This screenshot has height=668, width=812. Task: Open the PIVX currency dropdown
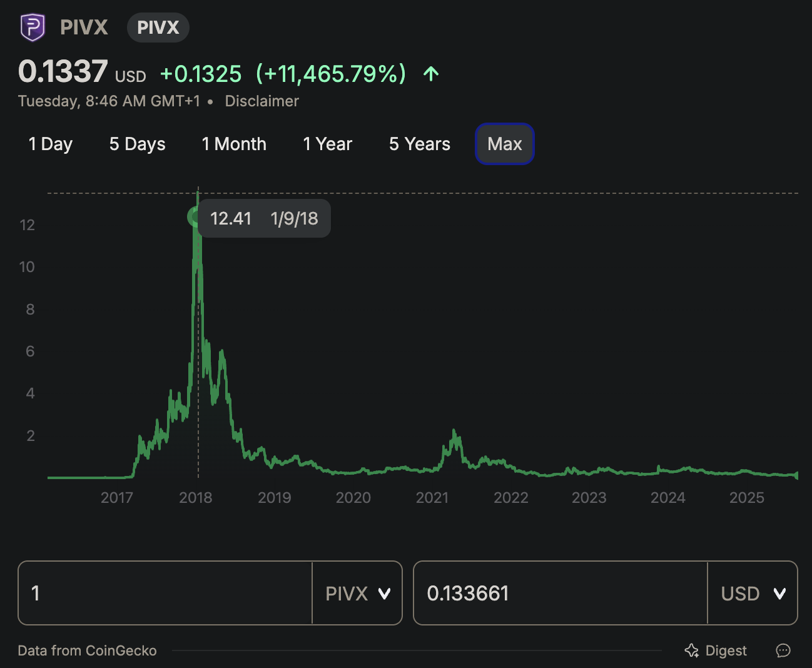[x=358, y=593]
